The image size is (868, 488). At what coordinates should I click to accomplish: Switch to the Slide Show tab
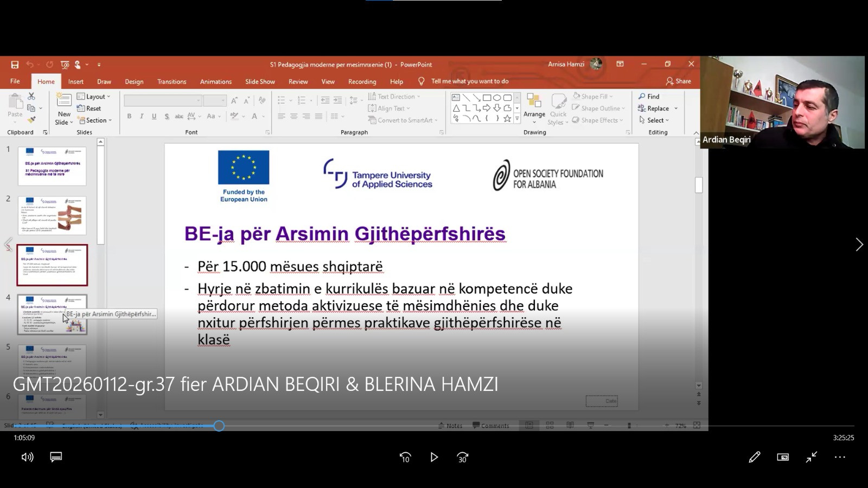260,81
